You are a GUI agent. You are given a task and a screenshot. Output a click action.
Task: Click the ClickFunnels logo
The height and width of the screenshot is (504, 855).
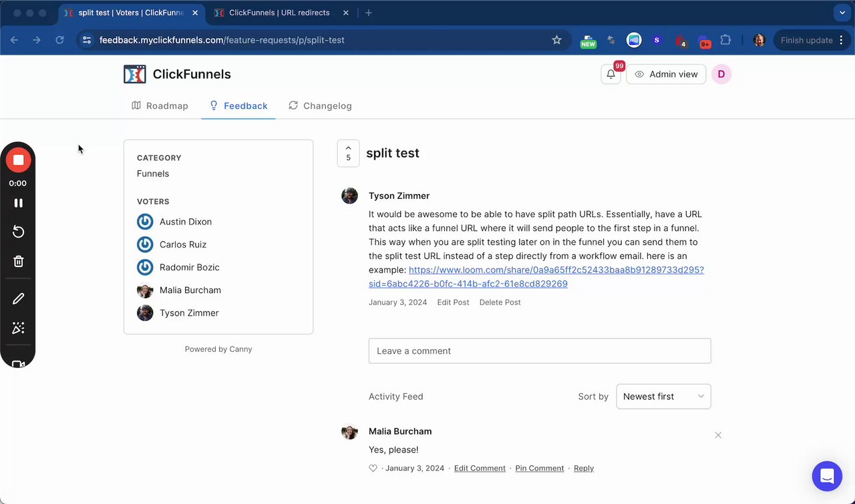coord(135,74)
